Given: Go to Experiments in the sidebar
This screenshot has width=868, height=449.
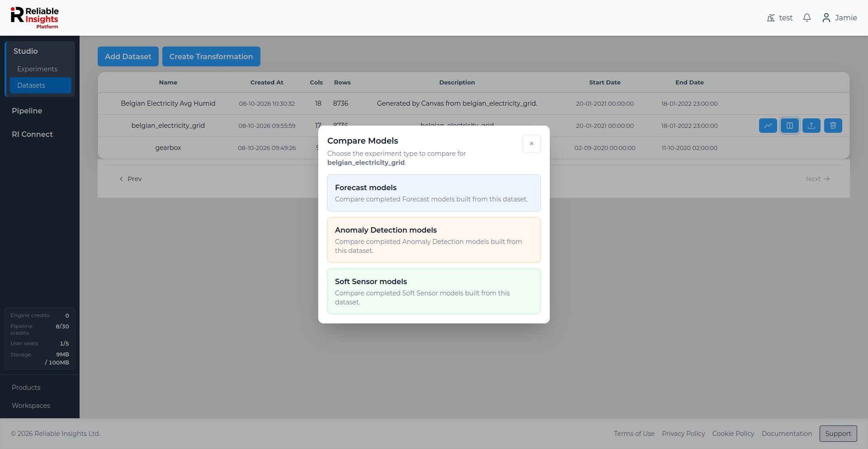Looking at the screenshot, I should 37,69.
